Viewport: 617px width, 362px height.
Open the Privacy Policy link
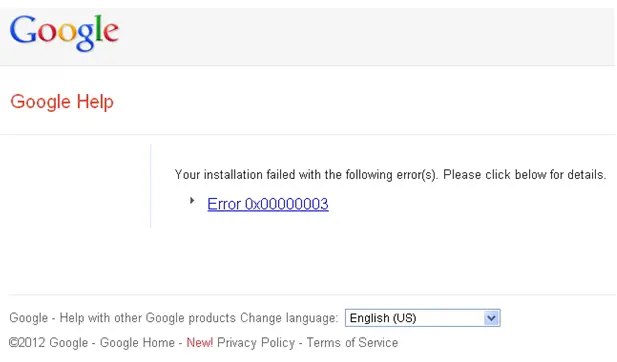click(x=256, y=343)
